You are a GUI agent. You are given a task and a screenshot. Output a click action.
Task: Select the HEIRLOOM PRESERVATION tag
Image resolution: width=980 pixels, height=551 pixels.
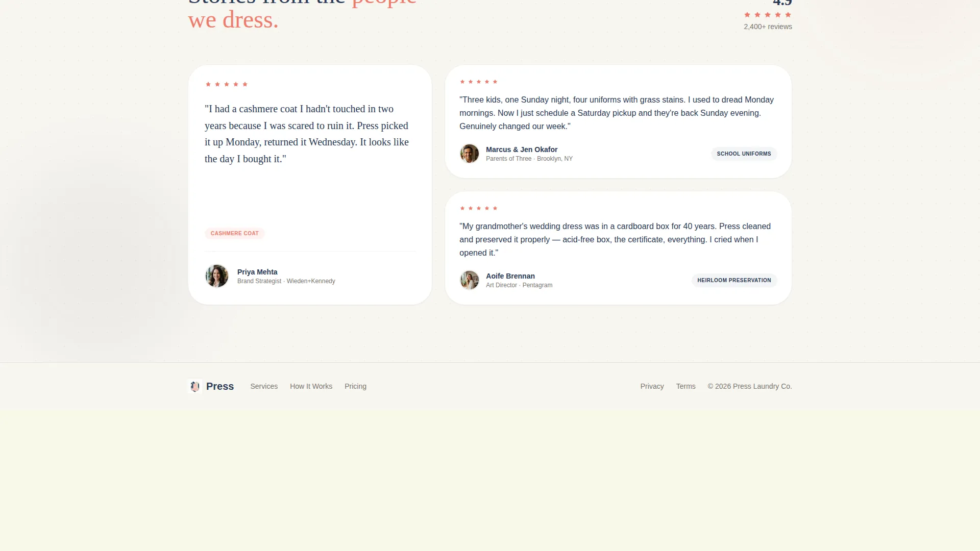734,281
